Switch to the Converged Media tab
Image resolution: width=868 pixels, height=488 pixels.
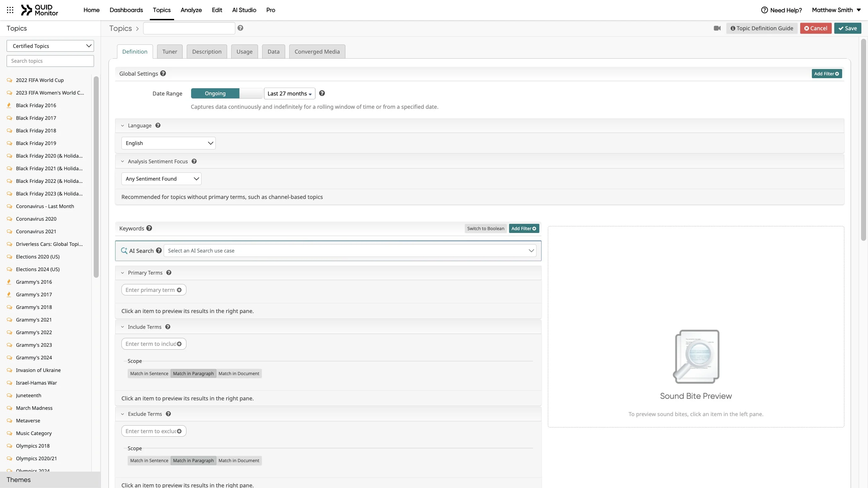pyautogui.click(x=317, y=51)
